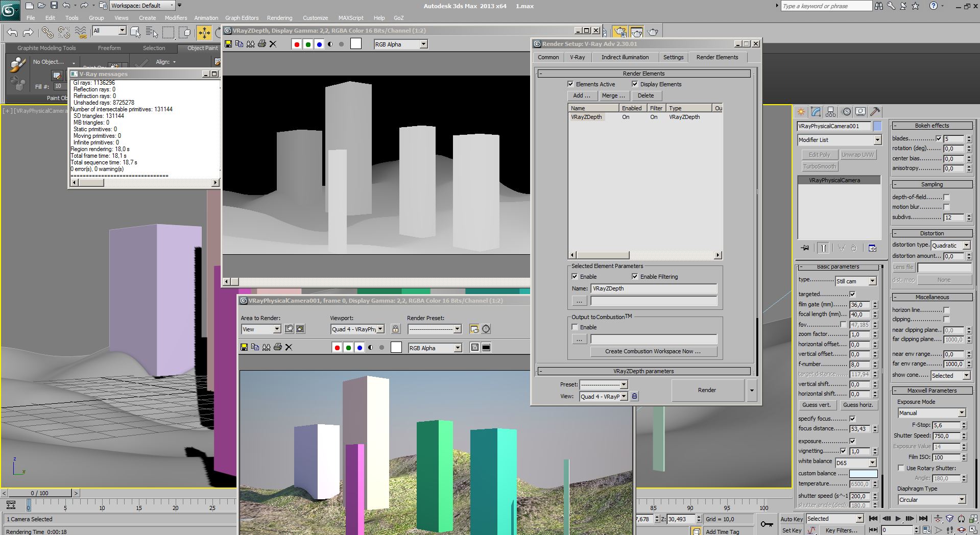This screenshot has height=535, width=980.
Task: Uncheck the Elements Active checkbox
Action: [x=570, y=84]
